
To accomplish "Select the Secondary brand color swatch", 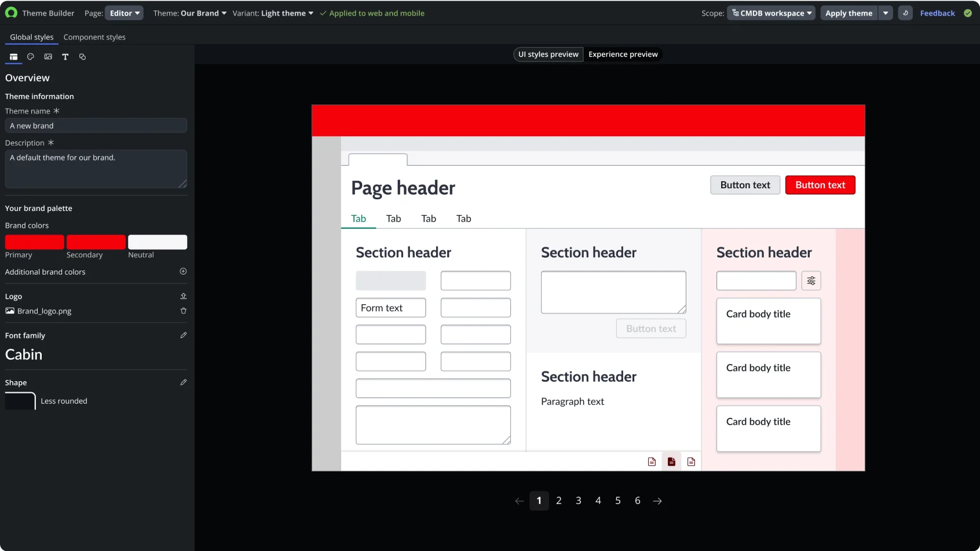I will [x=96, y=242].
